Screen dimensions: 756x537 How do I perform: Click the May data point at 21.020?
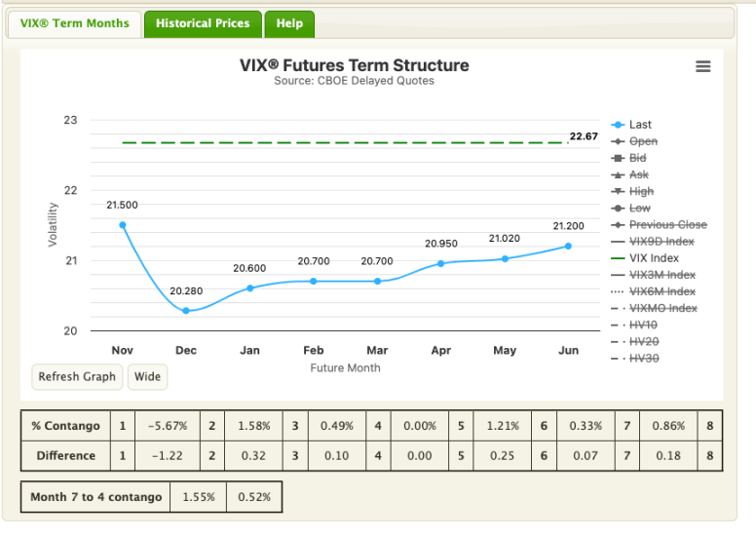[x=505, y=258]
